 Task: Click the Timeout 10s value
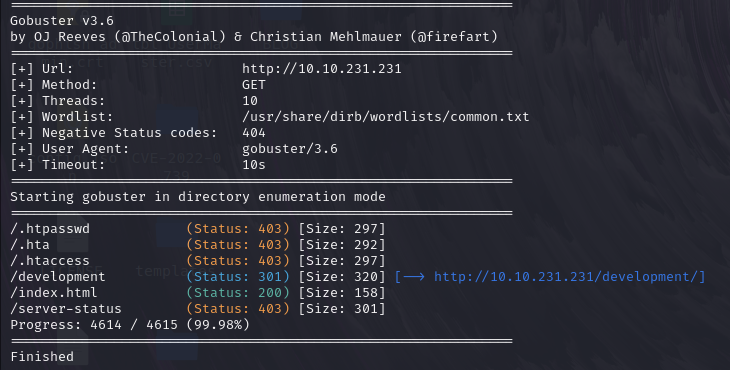pos(254,165)
